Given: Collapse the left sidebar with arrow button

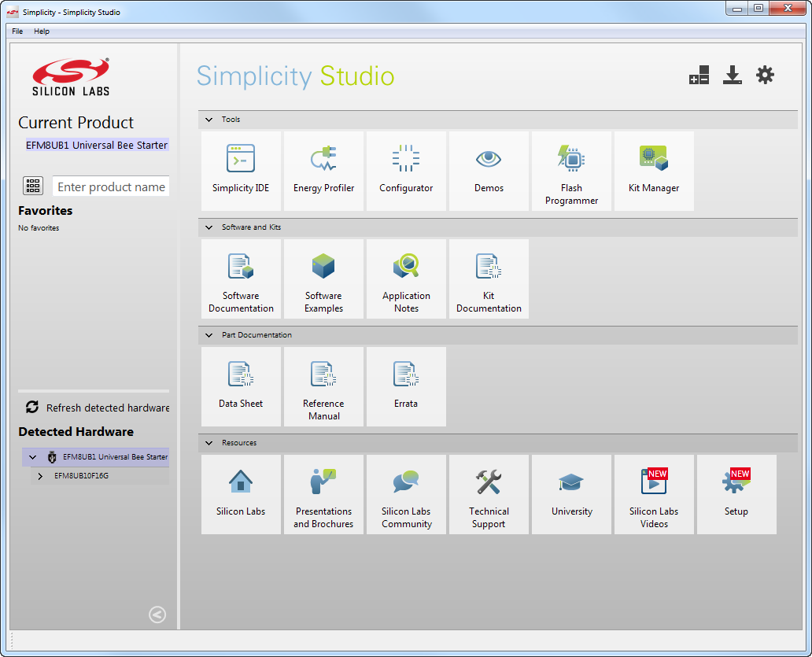Looking at the screenshot, I should [157, 615].
